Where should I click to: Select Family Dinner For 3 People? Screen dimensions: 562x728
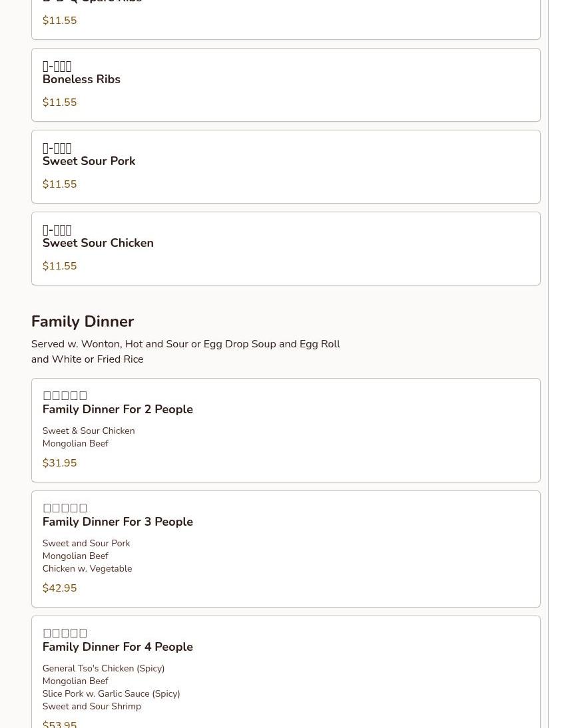pyautogui.click(x=117, y=522)
